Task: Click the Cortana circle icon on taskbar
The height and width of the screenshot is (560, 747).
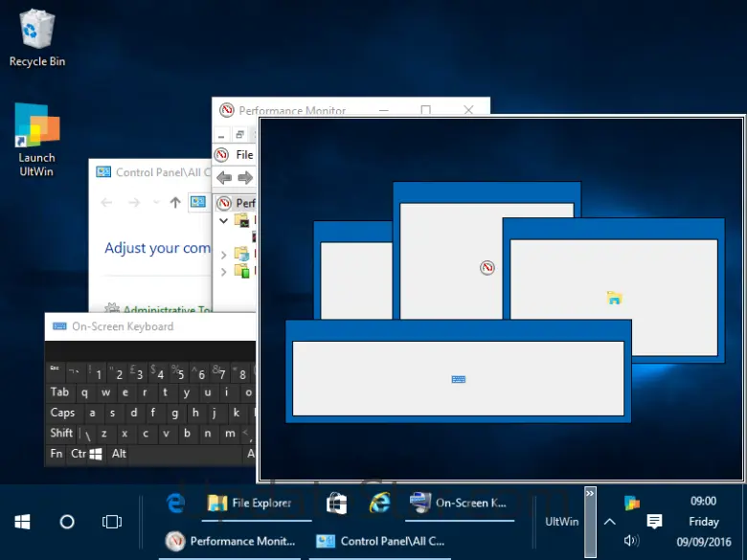Action: 67,522
